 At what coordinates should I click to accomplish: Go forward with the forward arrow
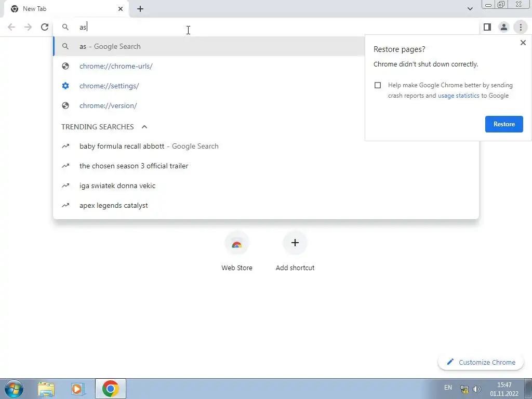coord(28,27)
